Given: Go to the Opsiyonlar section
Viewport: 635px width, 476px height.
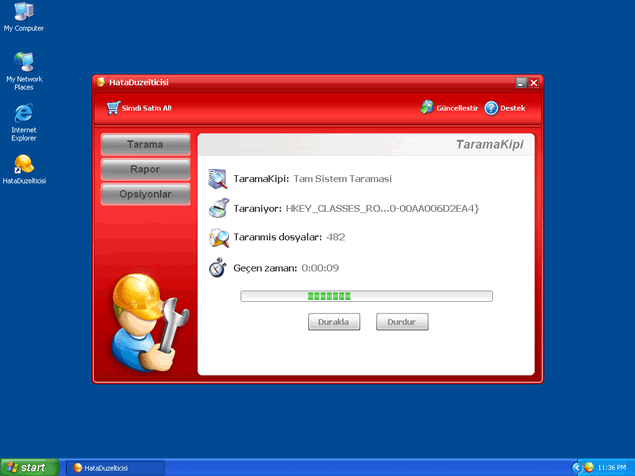Looking at the screenshot, I should [145, 194].
